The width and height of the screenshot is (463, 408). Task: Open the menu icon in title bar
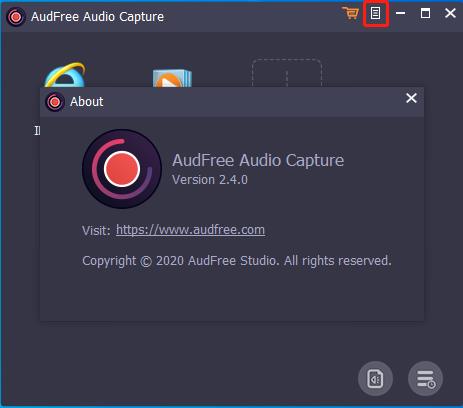point(375,13)
